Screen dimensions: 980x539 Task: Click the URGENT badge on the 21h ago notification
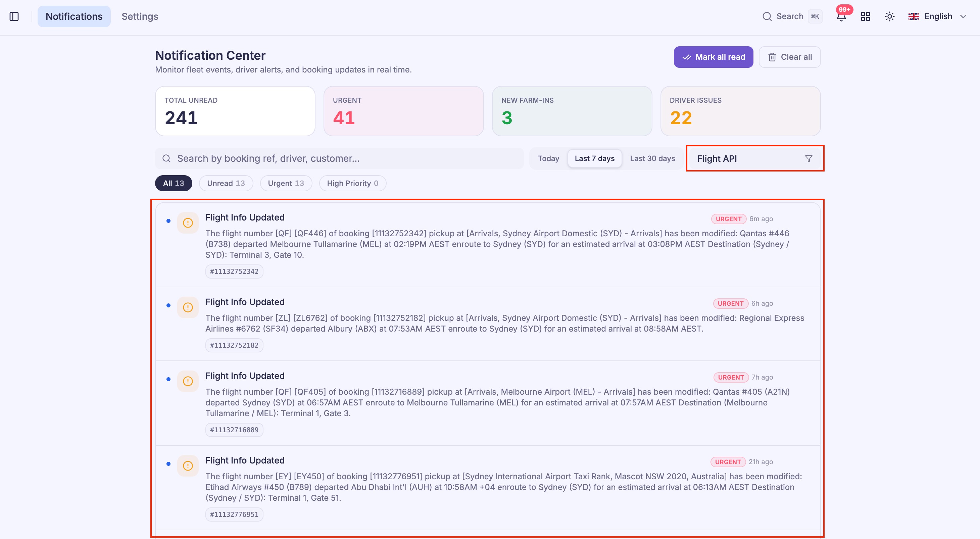[x=728, y=462]
